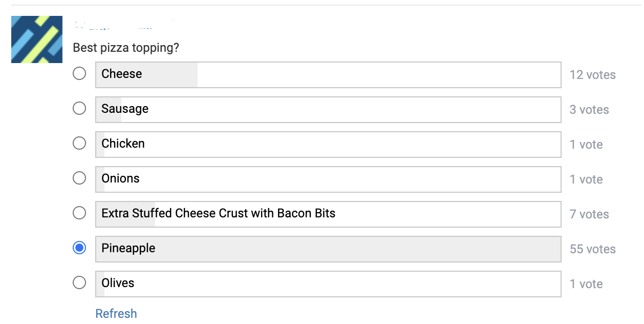The width and height of the screenshot is (644, 324).
Task: Click the 7 votes count label
Action: (589, 214)
